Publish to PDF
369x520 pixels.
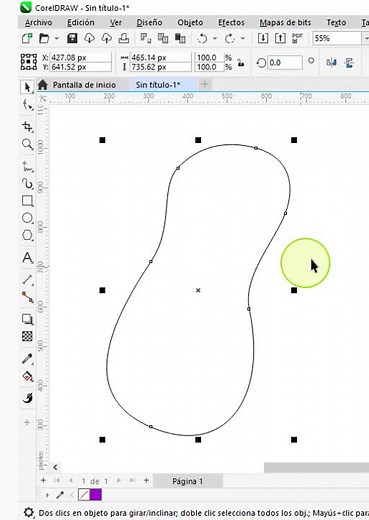[x=297, y=38]
